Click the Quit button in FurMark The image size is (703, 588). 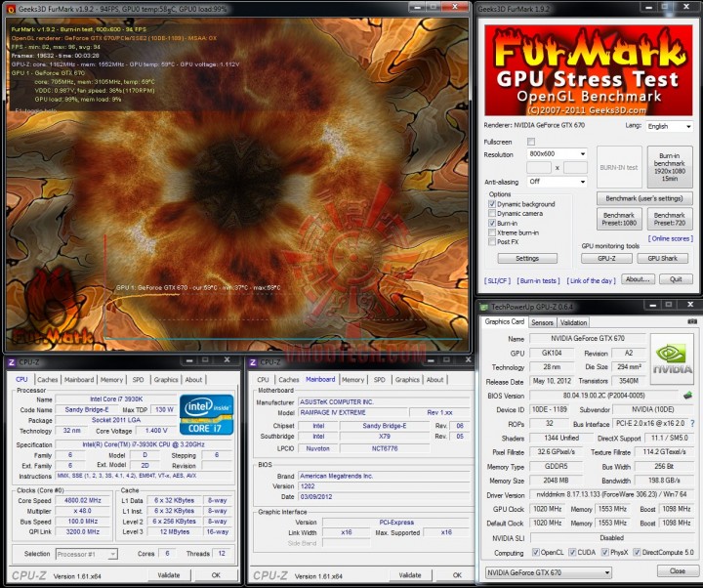[x=676, y=279]
